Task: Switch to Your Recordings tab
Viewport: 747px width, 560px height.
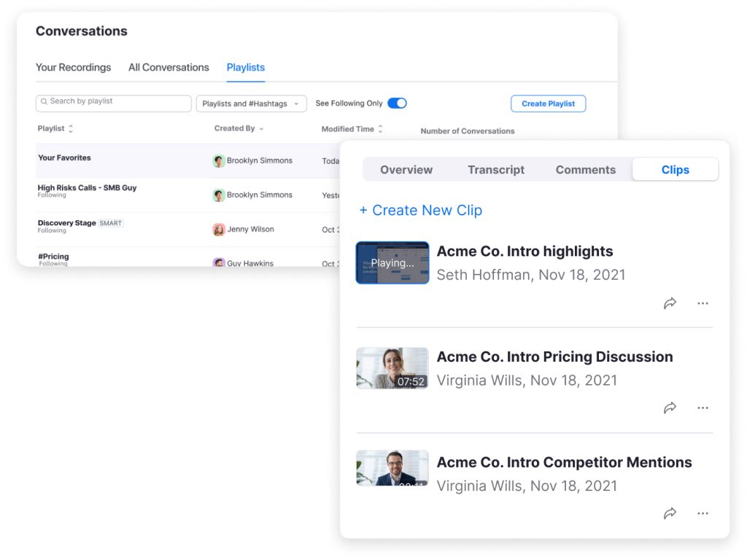Action: tap(74, 68)
